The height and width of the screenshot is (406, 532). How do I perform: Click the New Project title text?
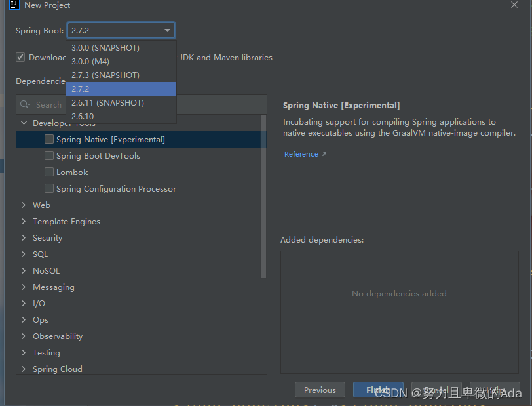(47, 5)
